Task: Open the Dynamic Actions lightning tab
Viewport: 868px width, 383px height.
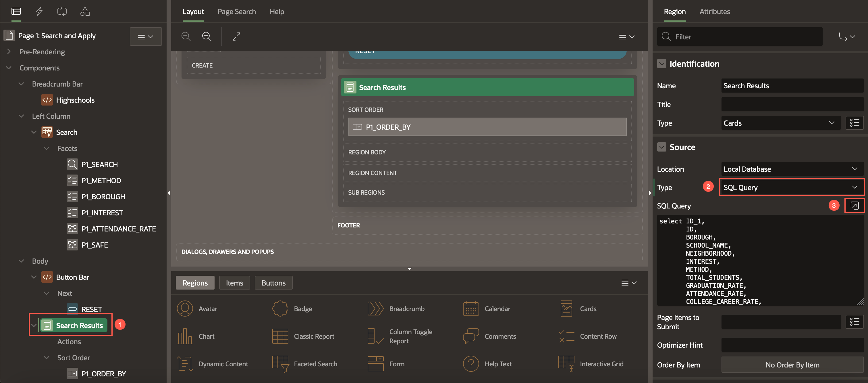Action: pyautogui.click(x=39, y=12)
